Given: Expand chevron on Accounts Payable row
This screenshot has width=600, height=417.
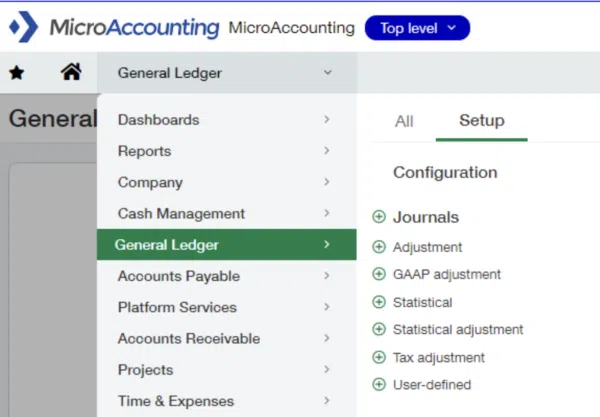Looking at the screenshot, I should pos(326,275).
